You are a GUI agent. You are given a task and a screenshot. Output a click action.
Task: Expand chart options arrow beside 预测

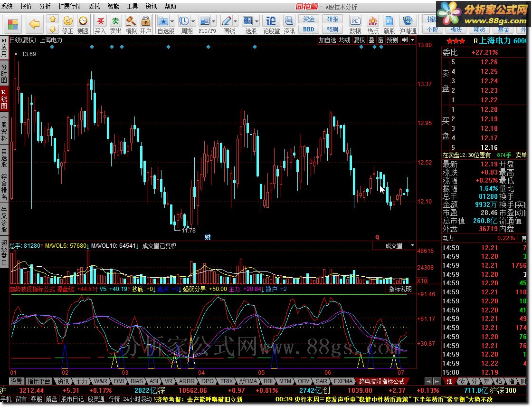(413, 40)
